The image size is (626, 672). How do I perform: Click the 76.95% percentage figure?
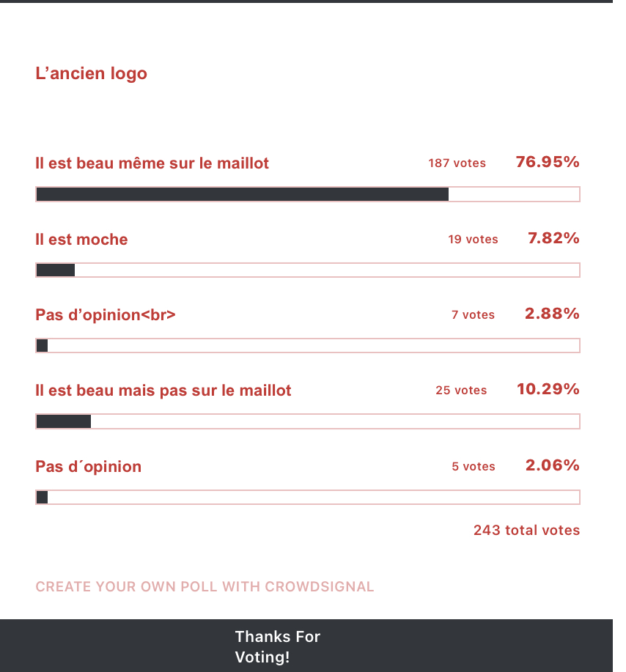coord(548,162)
